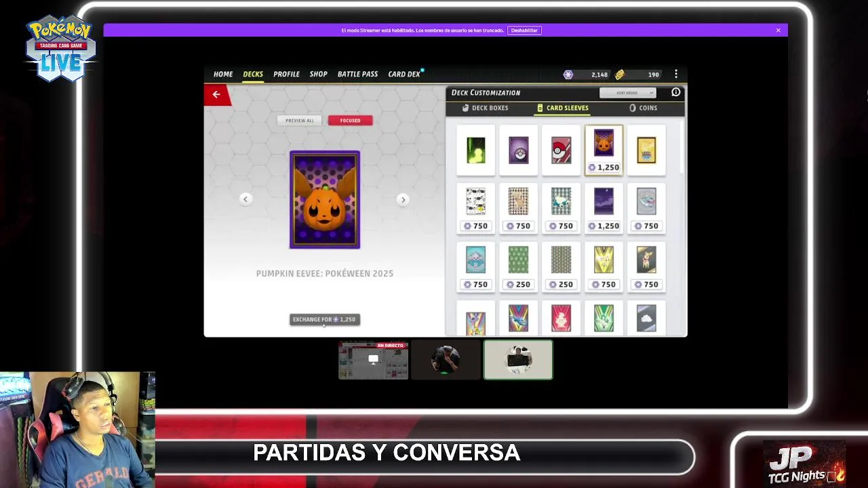Viewport: 868px width, 488px height.
Task: Select the olive dotted 250 sleeve
Action: 561,267
